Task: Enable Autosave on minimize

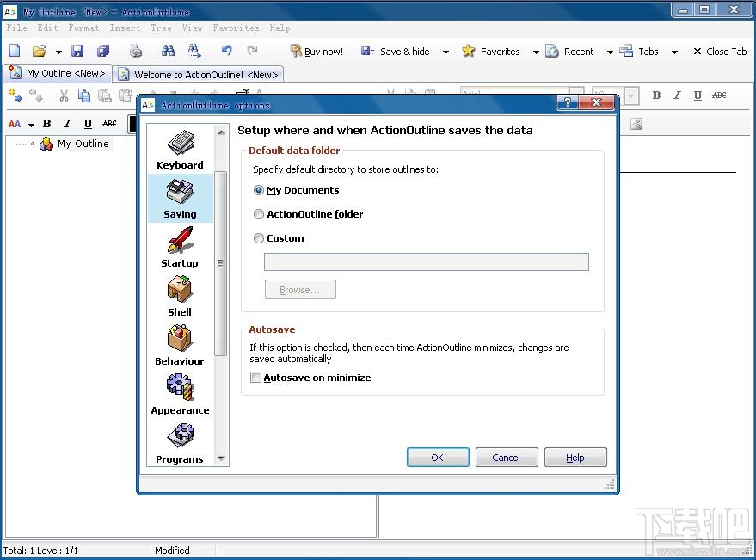Action: 255,377
